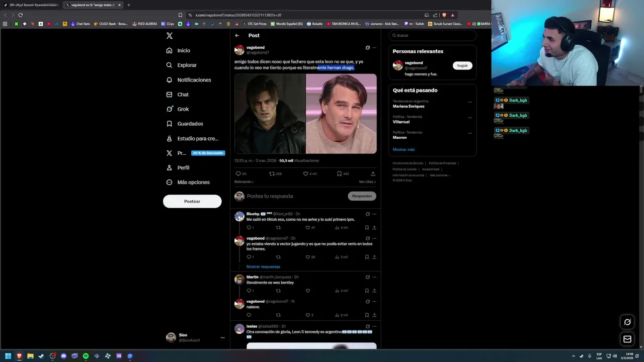Open Chat Stats bookmark
The width and height of the screenshot is (644, 362).
pos(80,24)
